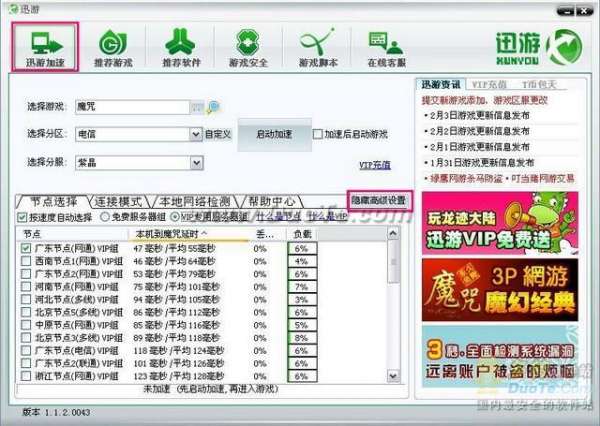Uncheck 广东节点(网通) VIP组 node checkbox
Screen dimensions: 600x426
click(x=26, y=248)
